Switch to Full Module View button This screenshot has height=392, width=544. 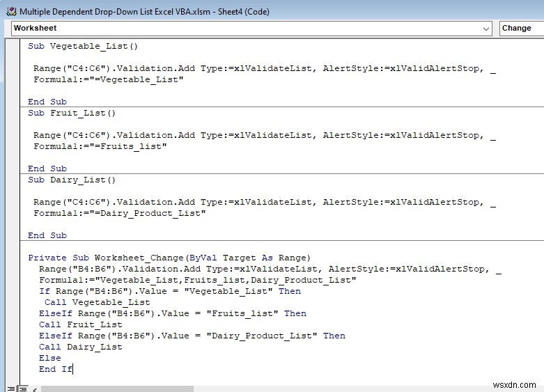[x=23, y=389]
